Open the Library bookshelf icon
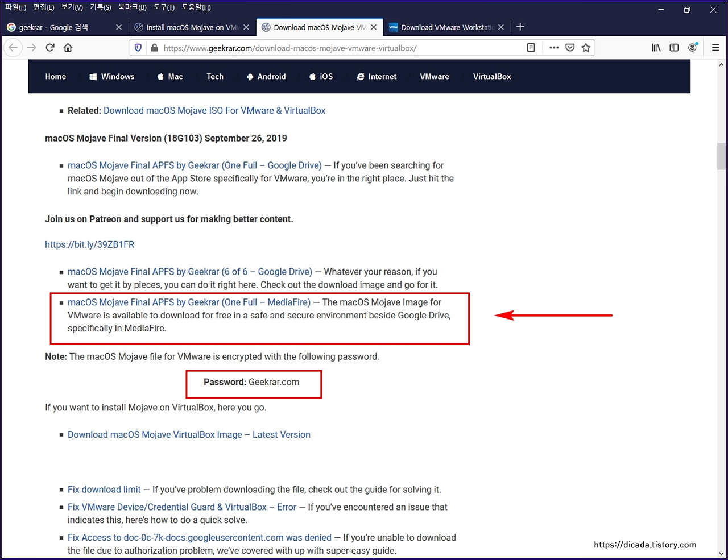Screen dimensions: 728x560 coord(656,48)
